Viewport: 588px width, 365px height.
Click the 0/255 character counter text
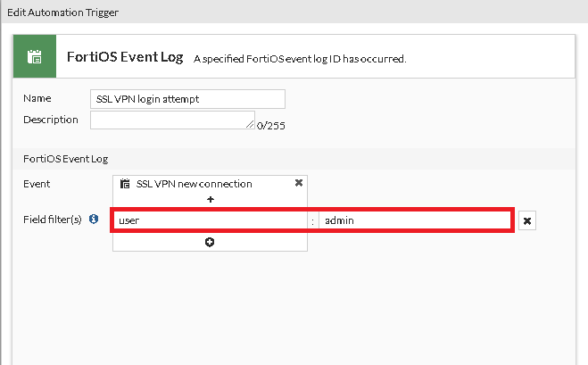[270, 126]
